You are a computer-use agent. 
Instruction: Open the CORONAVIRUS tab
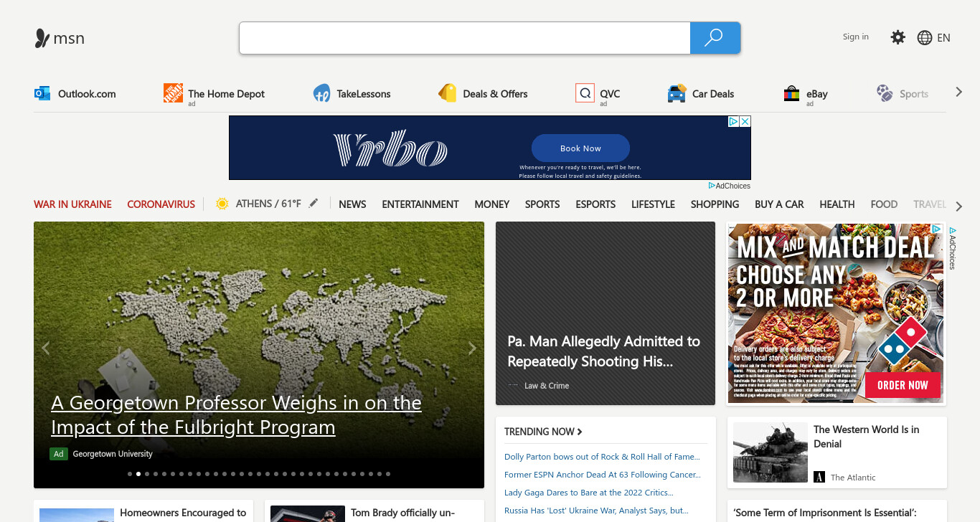coord(161,204)
